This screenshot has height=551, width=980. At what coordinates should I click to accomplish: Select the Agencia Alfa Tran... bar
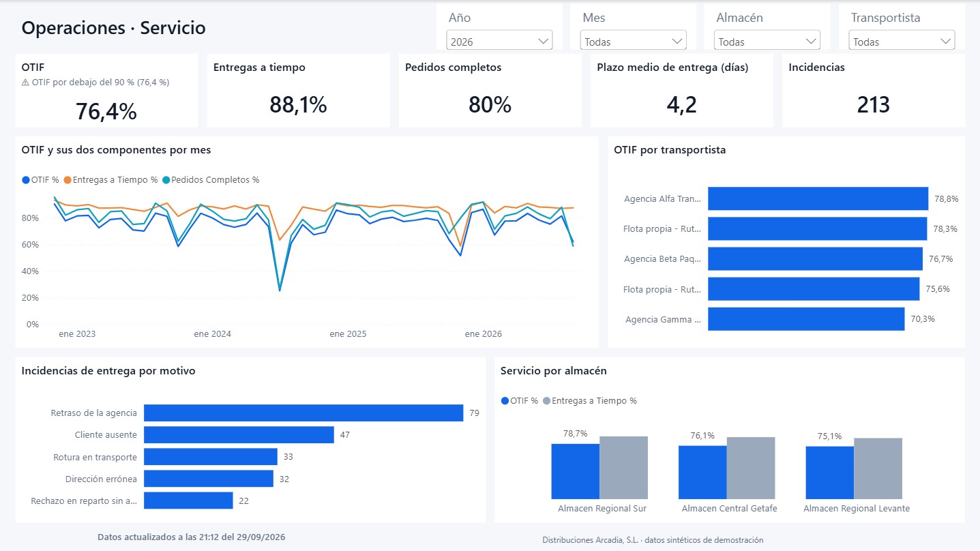(x=818, y=198)
